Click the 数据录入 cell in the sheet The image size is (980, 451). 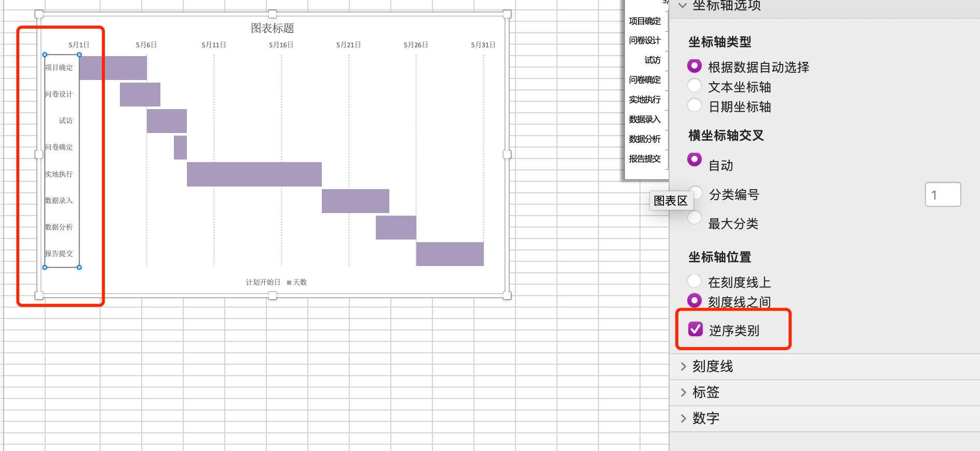(x=645, y=119)
